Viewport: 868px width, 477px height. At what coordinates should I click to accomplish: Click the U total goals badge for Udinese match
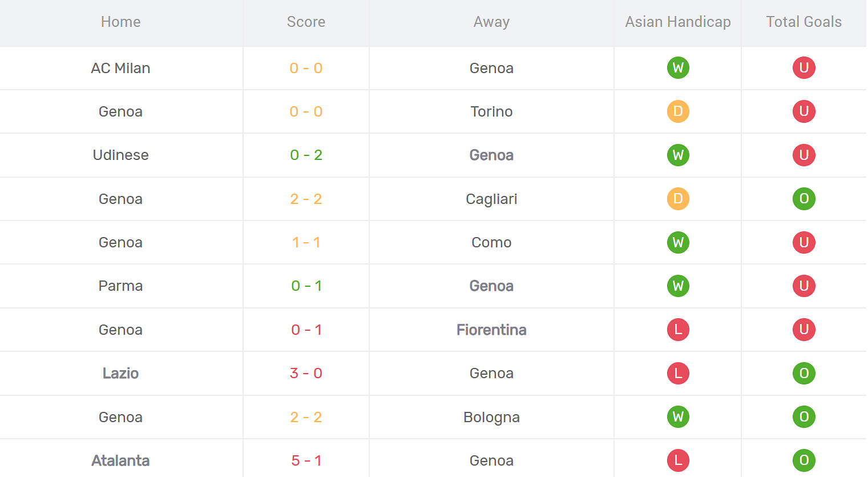[x=804, y=155]
